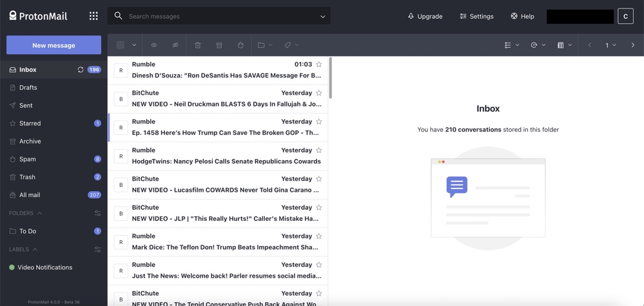The image size is (644, 306).
Task: Star the Mark Dice Teflon Don email
Action: (318, 236)
